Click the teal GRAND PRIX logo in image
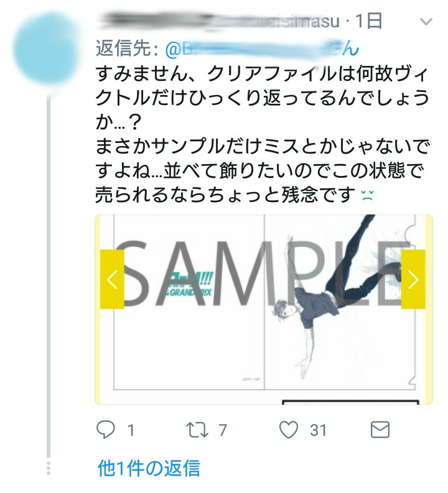This screenshot has width=448, height=493. tap(189, 285)
